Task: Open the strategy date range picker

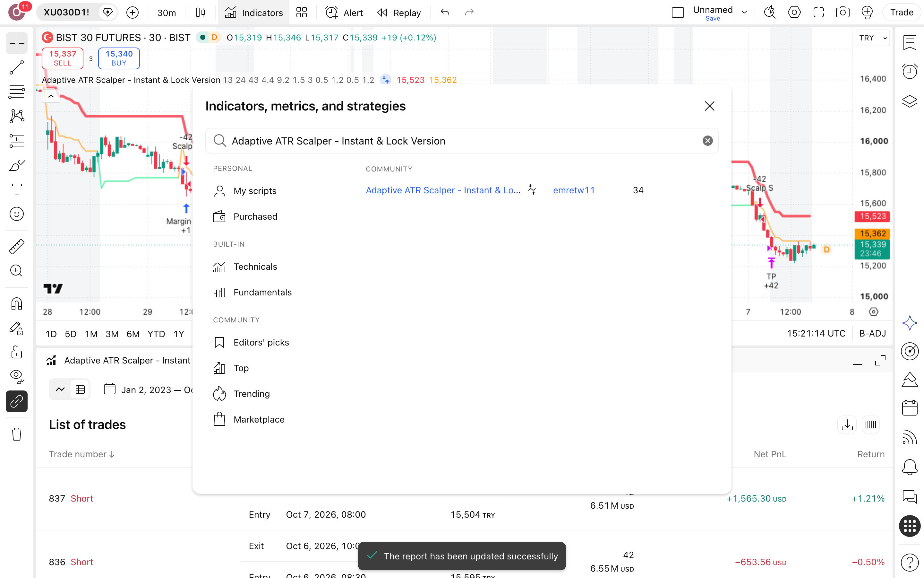Action: pos(149,390)
